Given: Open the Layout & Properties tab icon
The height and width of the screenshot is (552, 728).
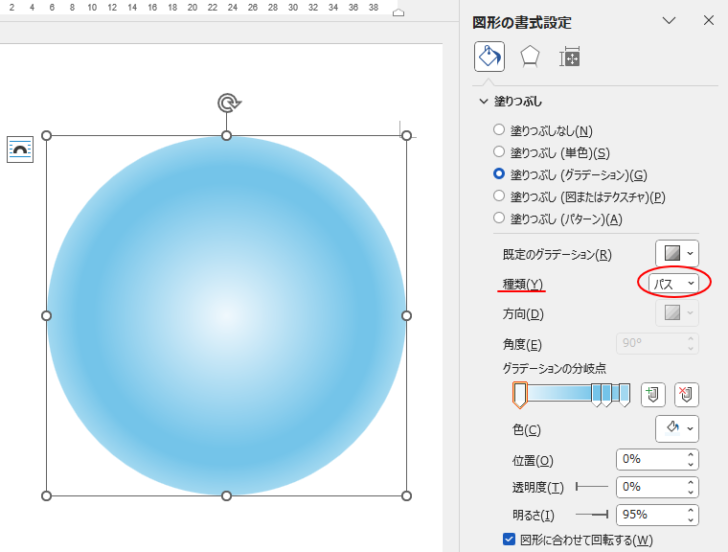Looking at the screenshot, I should point(570,57).
